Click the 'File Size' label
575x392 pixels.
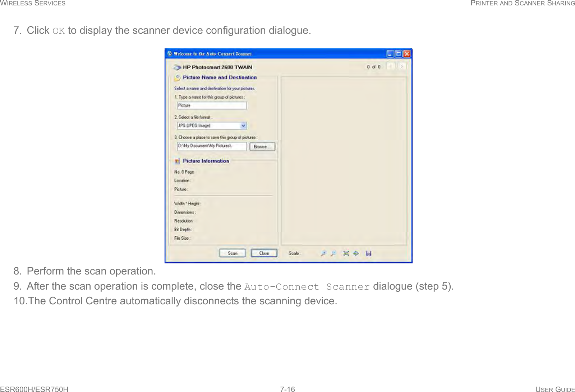pos(183,238)
